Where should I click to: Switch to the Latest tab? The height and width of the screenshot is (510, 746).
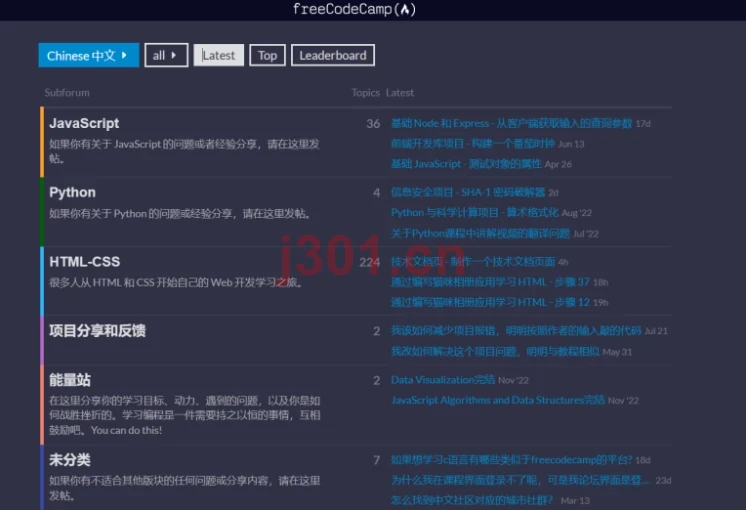[x=219, y=55]
